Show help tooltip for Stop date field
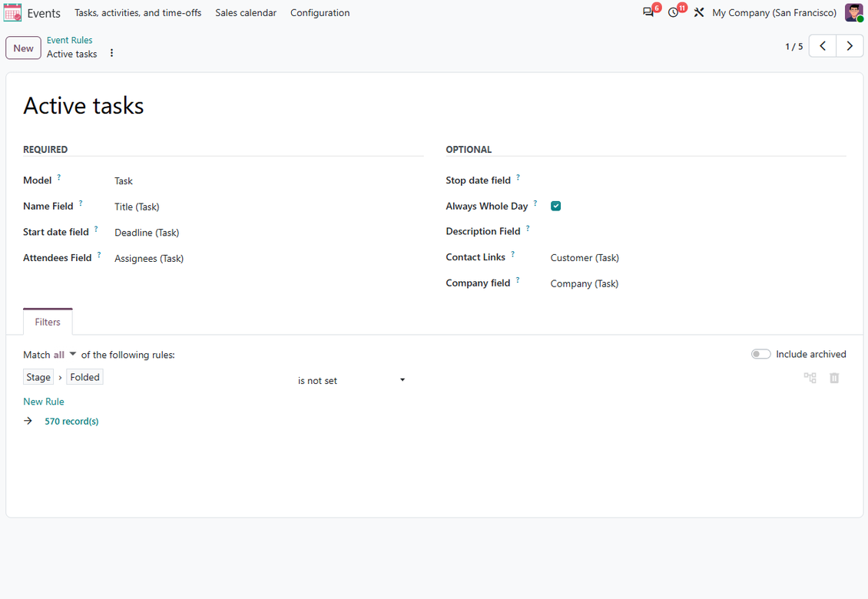The image size is (868, 599). (518, 177)
